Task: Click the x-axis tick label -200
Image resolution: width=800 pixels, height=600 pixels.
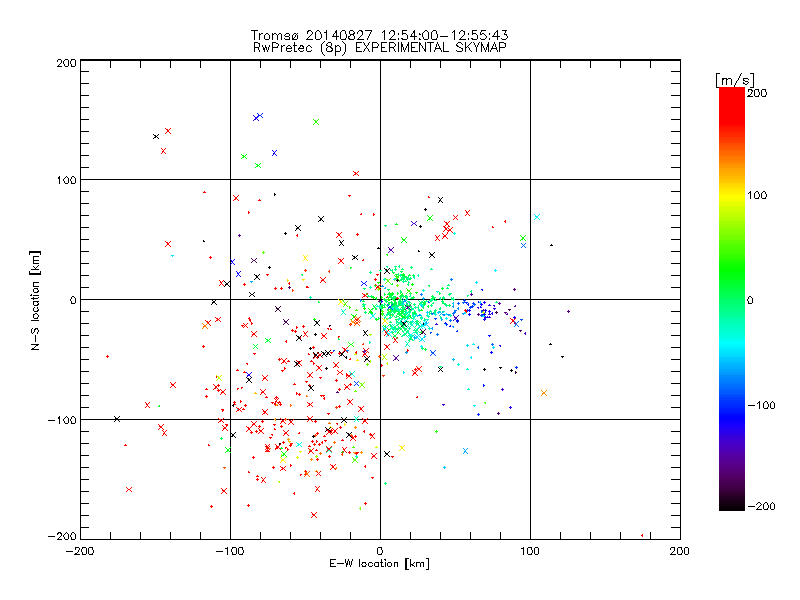Action: coord(80,551)
